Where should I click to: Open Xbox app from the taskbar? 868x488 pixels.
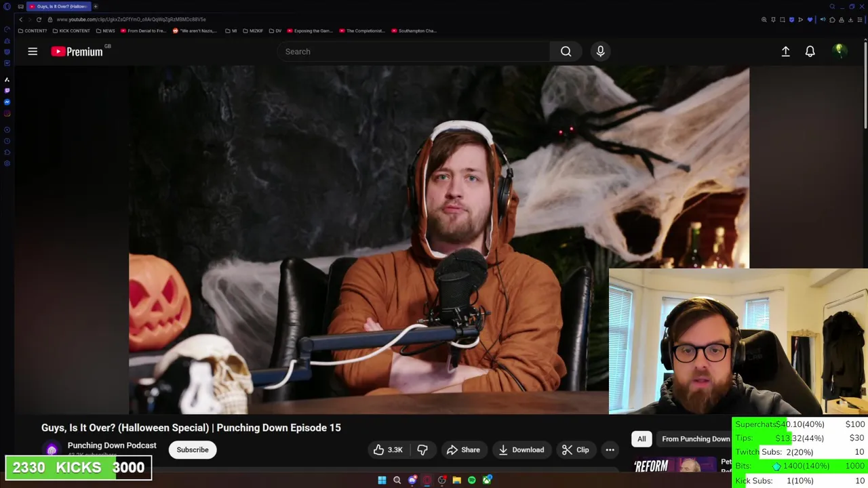[487, 480]
